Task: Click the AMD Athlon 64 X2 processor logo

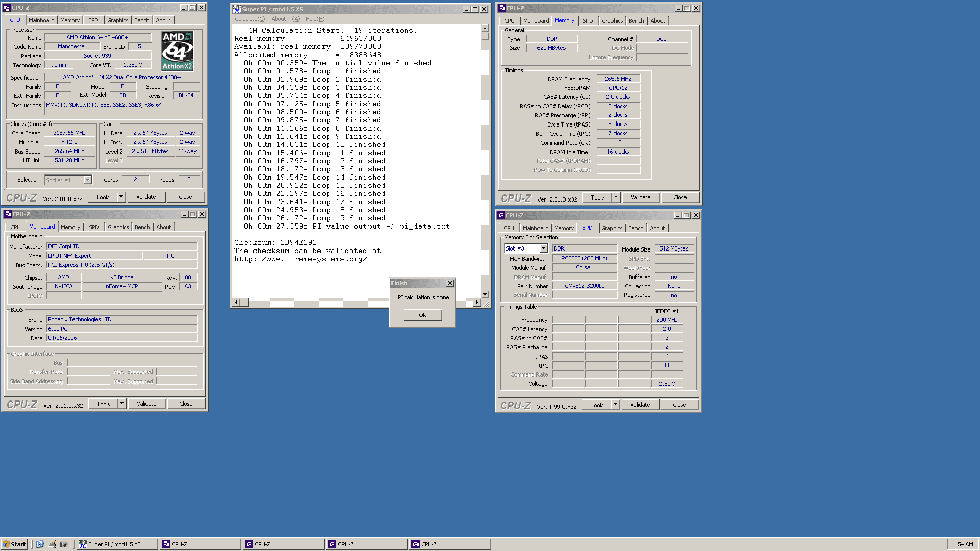Action: coord(177,51)
